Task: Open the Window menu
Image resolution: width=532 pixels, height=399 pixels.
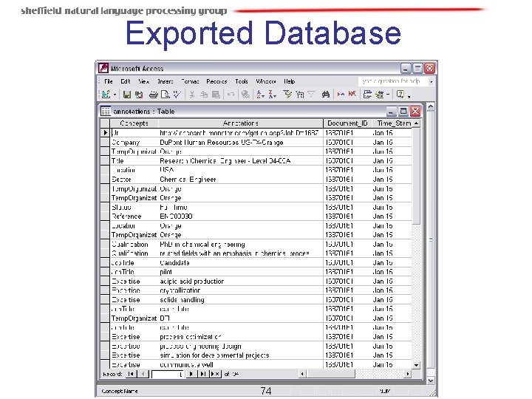Action: [x=266, y=81]
